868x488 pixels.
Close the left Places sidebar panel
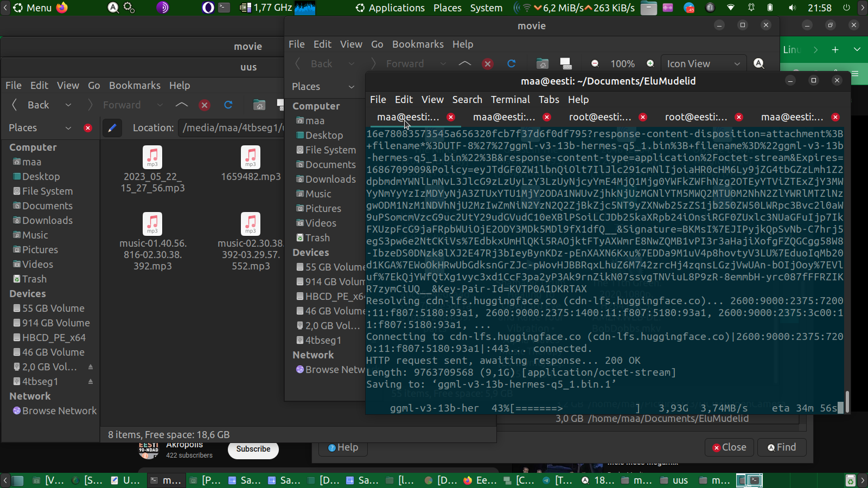point(88,128)
